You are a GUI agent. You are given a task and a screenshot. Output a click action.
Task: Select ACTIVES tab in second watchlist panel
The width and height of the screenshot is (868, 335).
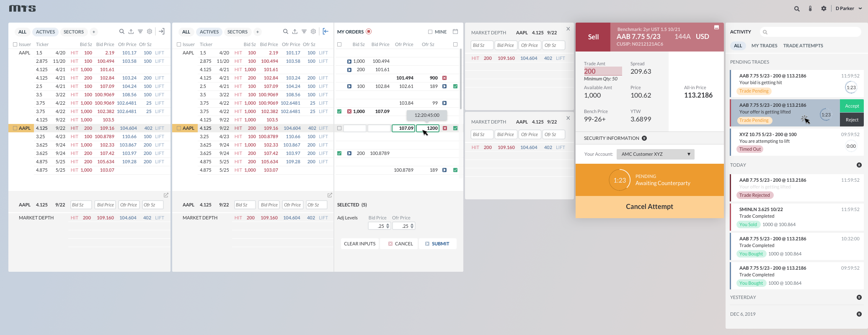209,32
